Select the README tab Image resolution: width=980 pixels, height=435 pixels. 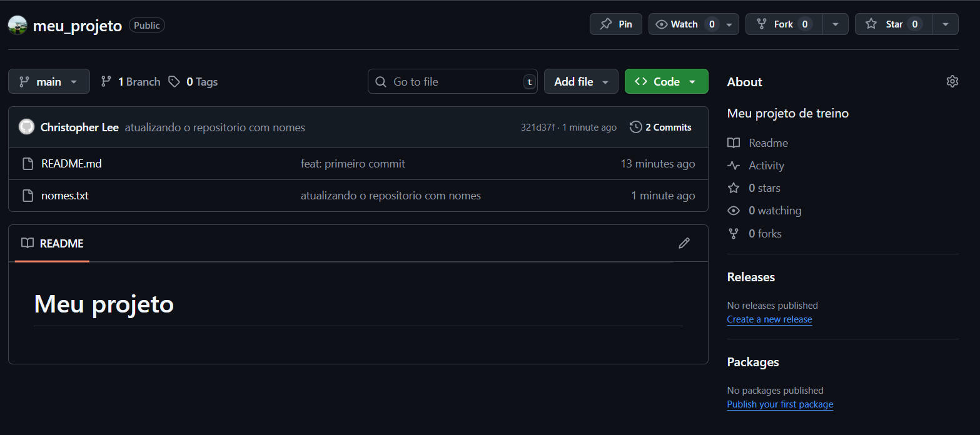click(x=52, y=243)
